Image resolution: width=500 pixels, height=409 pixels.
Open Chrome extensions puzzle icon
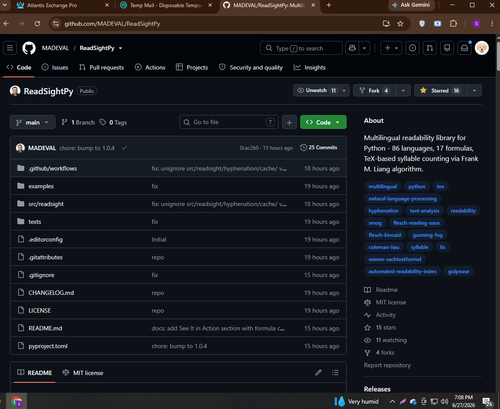pyautogui.click(x=453, y=24)
